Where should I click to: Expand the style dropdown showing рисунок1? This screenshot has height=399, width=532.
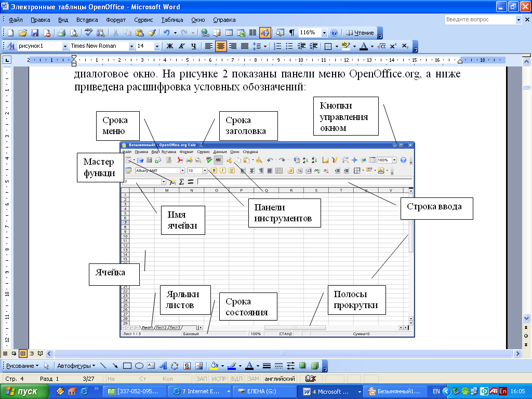click(x=65, y=46)
